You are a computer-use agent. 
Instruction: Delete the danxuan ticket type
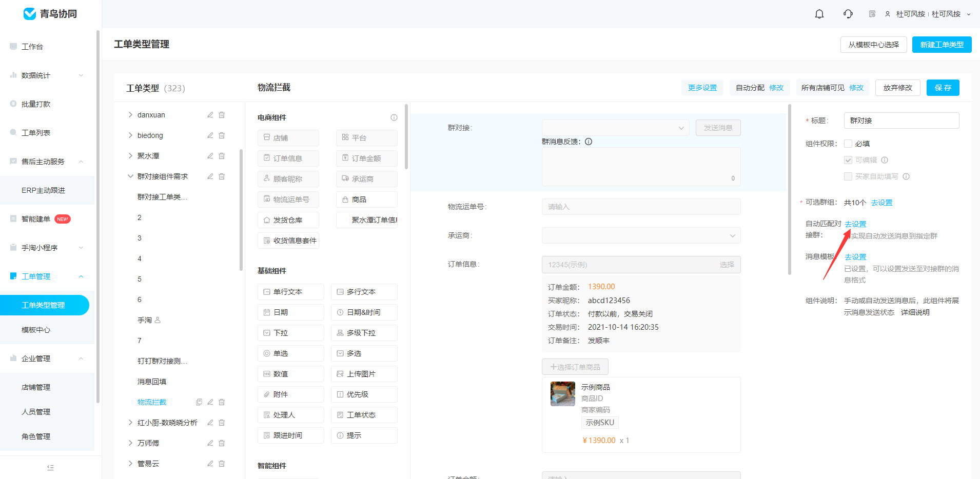coord(222,115)
